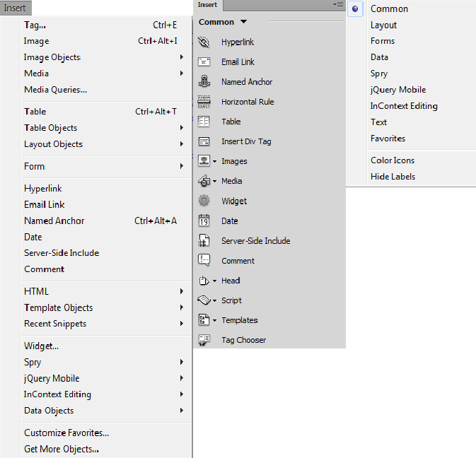Open the Insert menu in menu bar

pos(15,7)
